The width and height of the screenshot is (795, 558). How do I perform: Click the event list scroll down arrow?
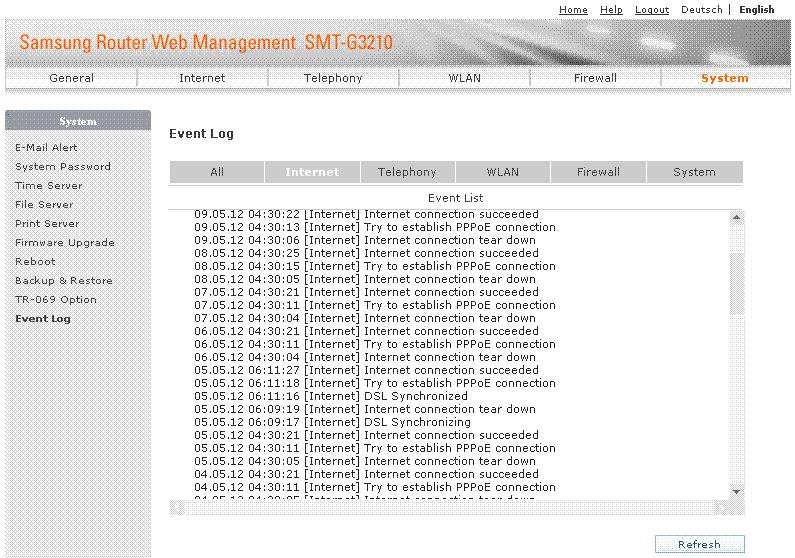tap(737, 492)
